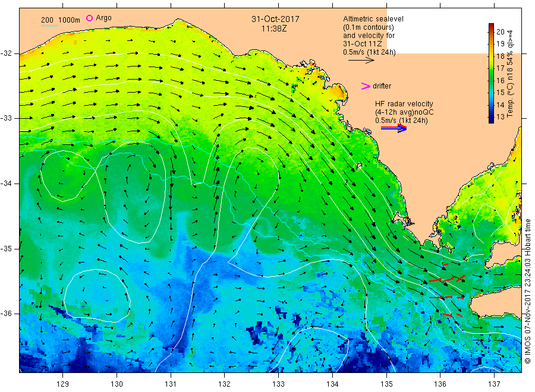The width and height of the screenshot is (535, 392).
Task: Click the longitude label 136
Action: click(440, 384)
